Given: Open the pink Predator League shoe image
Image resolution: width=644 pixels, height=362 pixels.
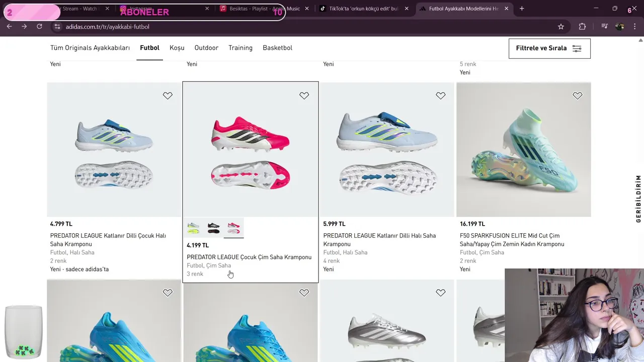Looking at the screenshot, I should [251, 150].
